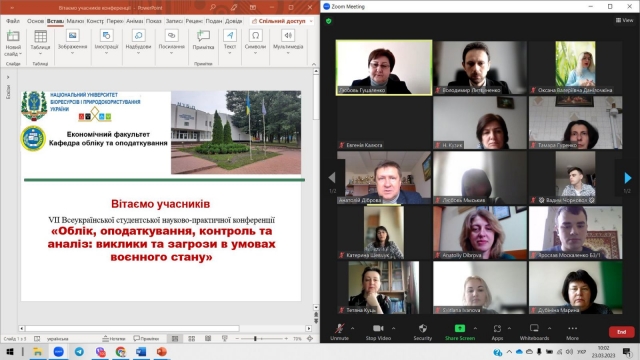640x360 pixels.
Task: Open the Zoom View dropdown
Action: [624, 20]
